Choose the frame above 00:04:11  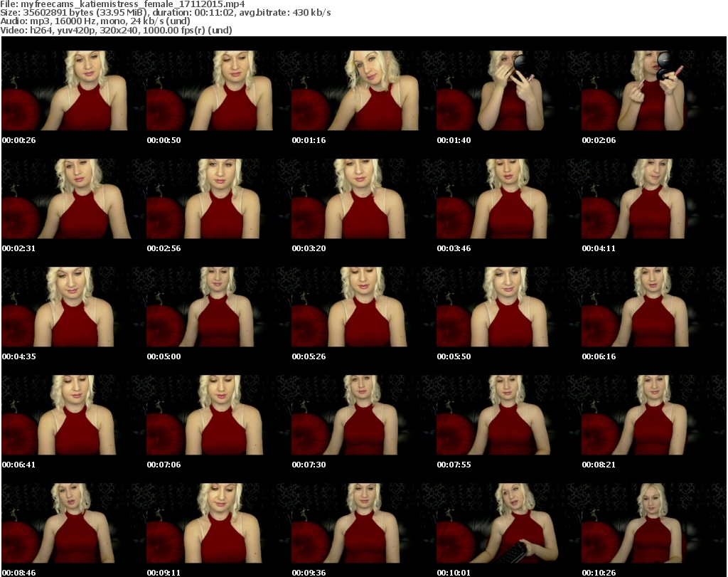click(x=653, y=198)
